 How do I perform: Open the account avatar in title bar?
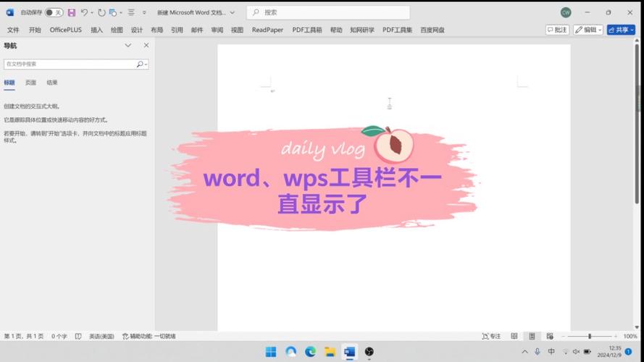pos(566,13)
